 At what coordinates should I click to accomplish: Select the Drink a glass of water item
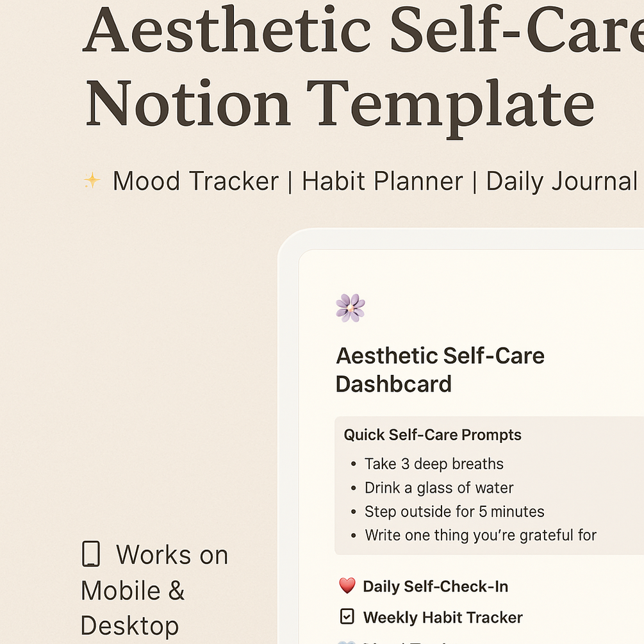439,488
